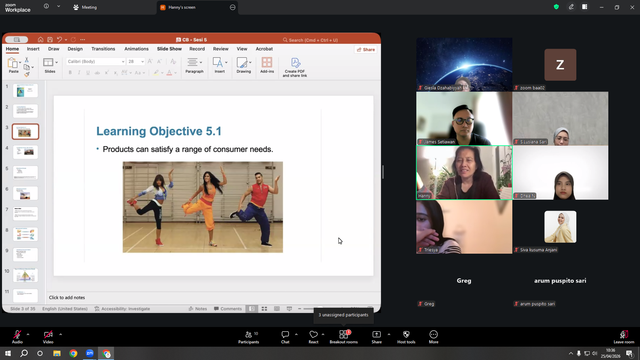
Task: Open the Insert group button in ribbon
Action: [220, 65]
